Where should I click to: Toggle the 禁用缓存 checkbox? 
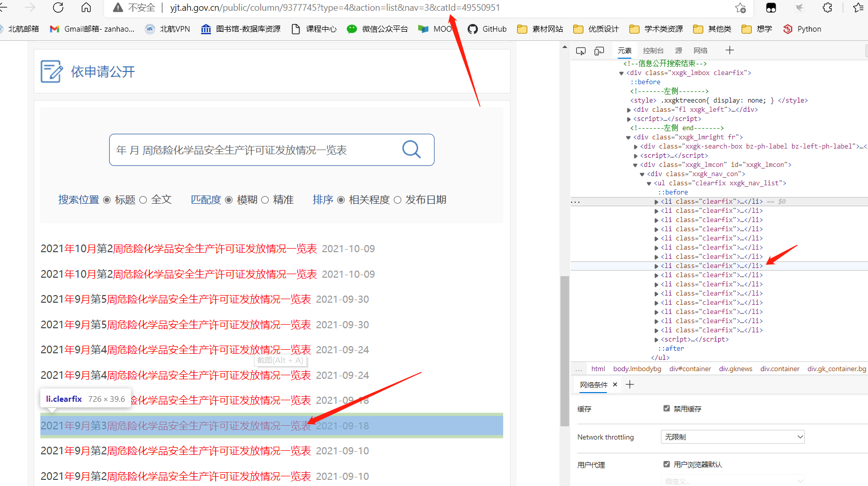coord(667,408)
